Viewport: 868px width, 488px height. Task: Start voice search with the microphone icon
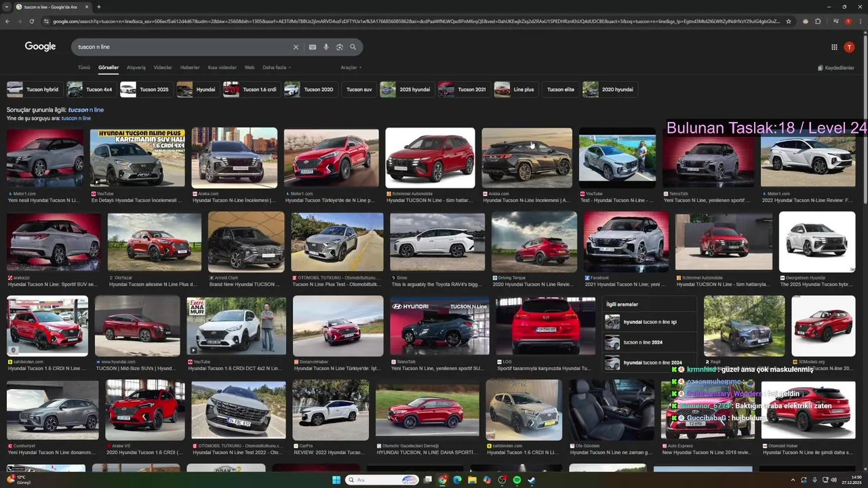coord(326,47)
